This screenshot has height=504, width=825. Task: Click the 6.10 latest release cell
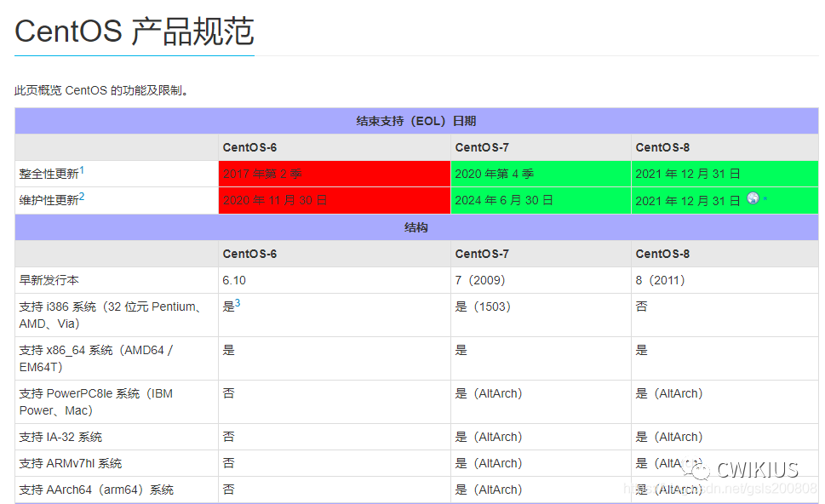(232, 279)
